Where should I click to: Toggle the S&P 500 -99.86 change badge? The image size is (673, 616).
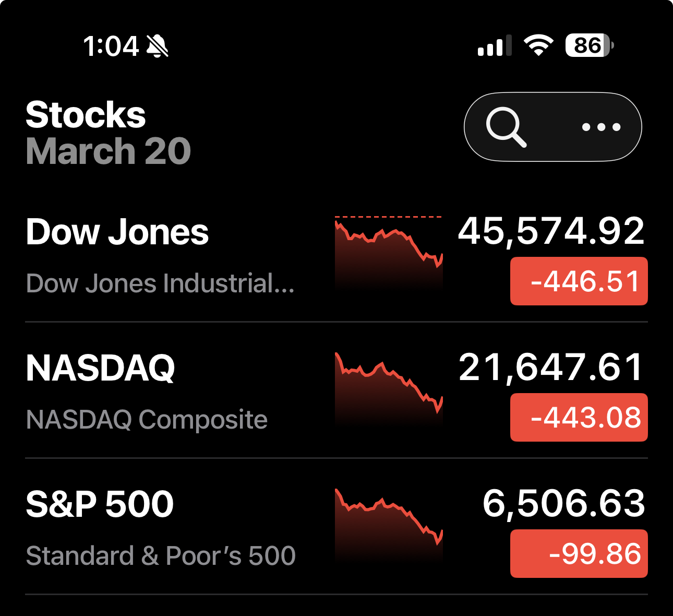pyautogui.click(x=579, y=554)
